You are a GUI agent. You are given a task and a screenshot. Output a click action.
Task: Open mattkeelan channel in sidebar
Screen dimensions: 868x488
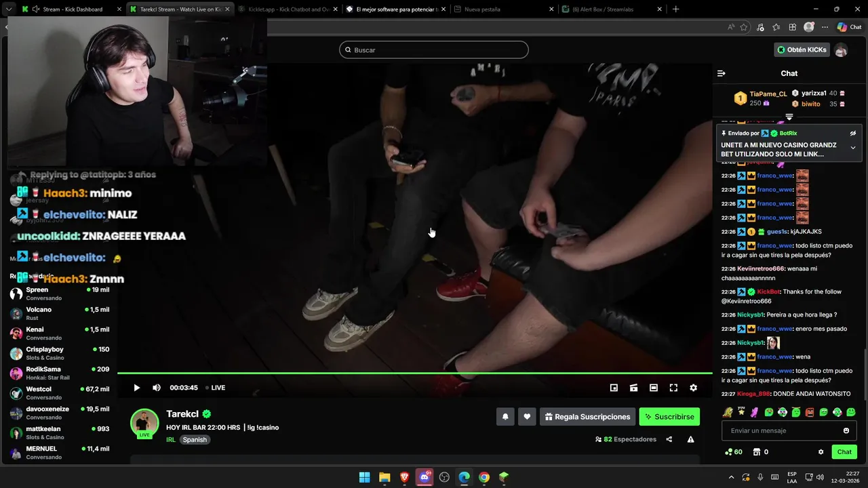tap(60, 432)
